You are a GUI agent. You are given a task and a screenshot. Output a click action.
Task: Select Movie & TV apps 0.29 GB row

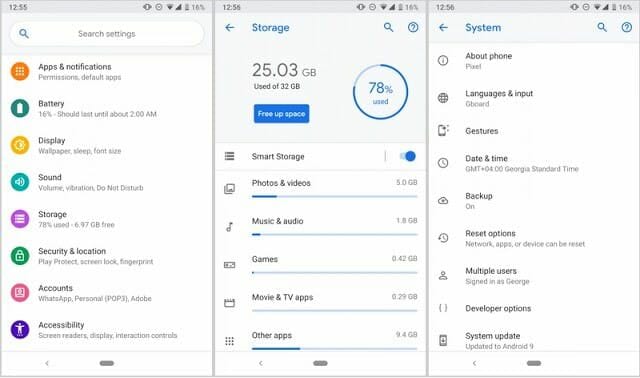coord(320,302)
